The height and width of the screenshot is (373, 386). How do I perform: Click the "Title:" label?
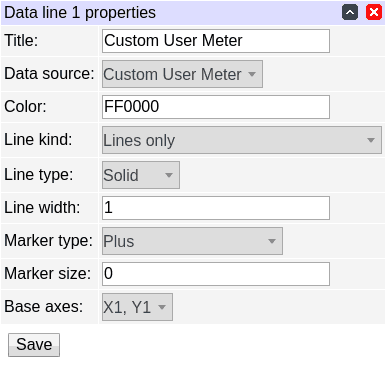[21, 41]
